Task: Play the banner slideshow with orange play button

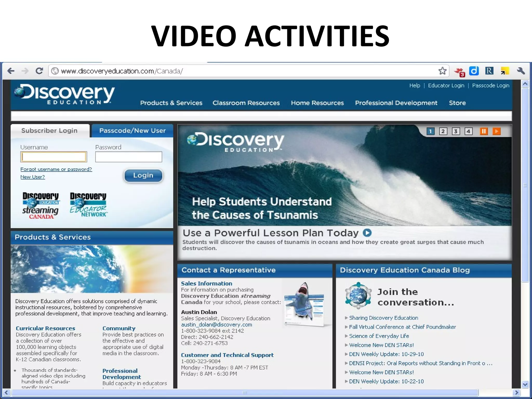Action: click(496, 131)
